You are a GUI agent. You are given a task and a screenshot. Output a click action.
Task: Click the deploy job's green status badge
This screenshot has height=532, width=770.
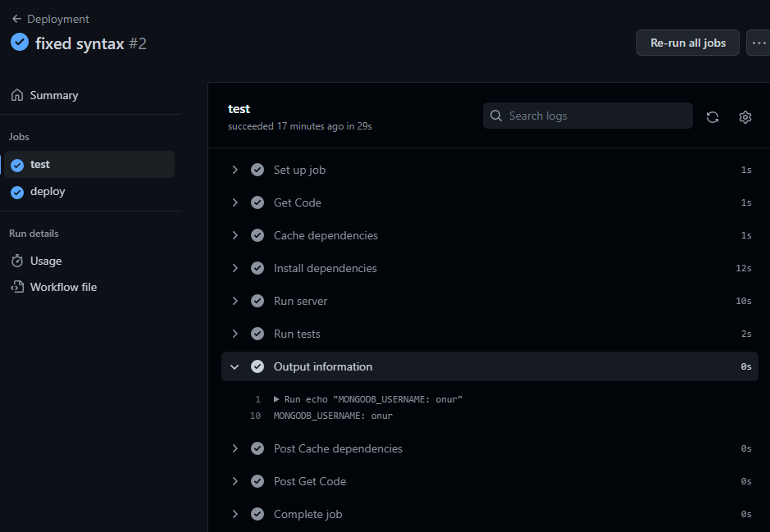(x=18, y=191)
